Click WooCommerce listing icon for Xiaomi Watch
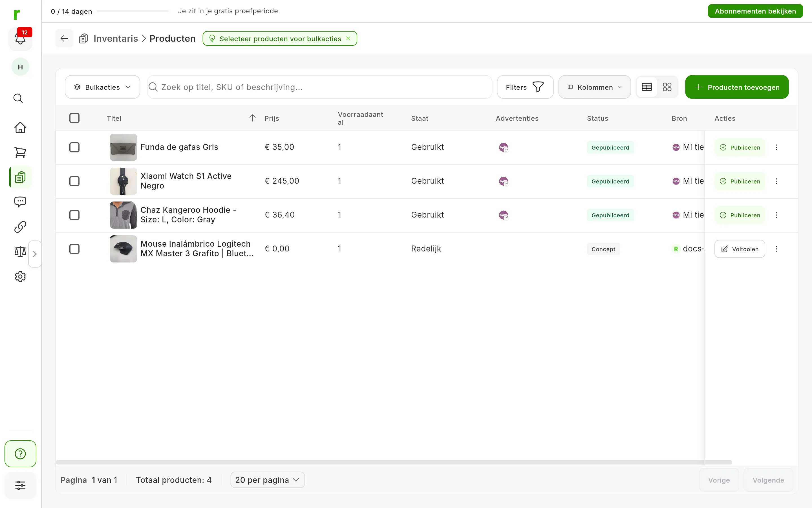 pyautogui.click(x=504, y=181)
